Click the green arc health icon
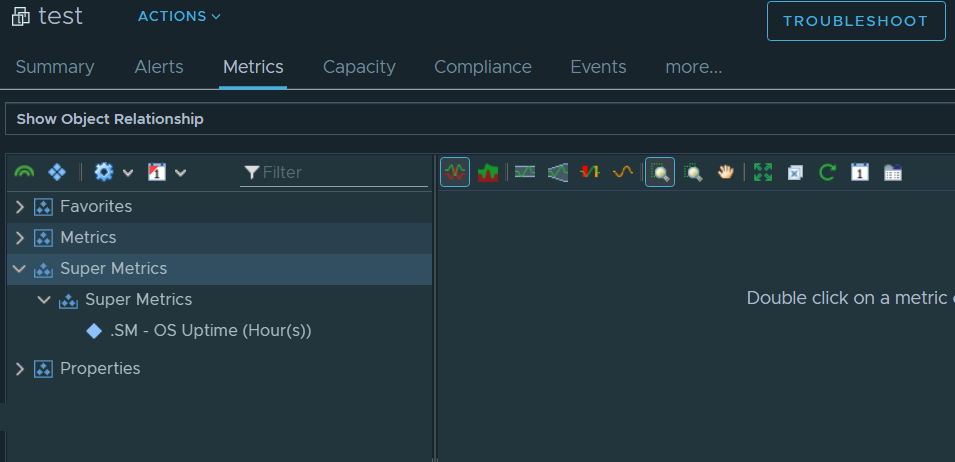 pos(24,172)
